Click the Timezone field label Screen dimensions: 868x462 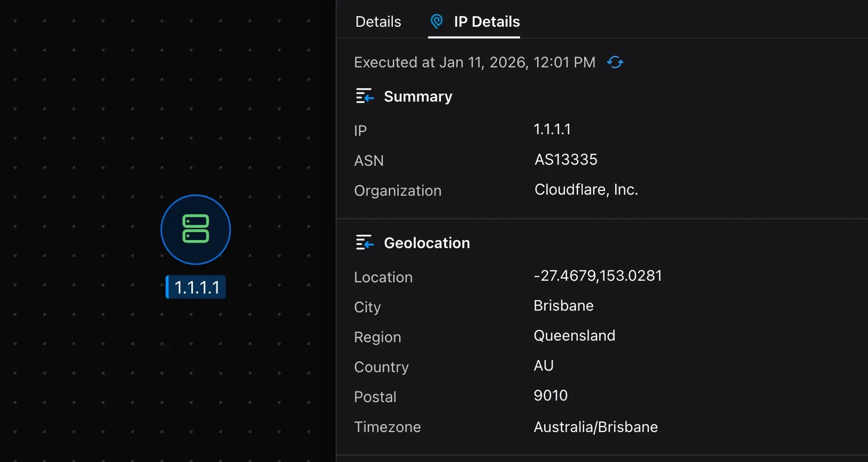click(x=387, y=427)
